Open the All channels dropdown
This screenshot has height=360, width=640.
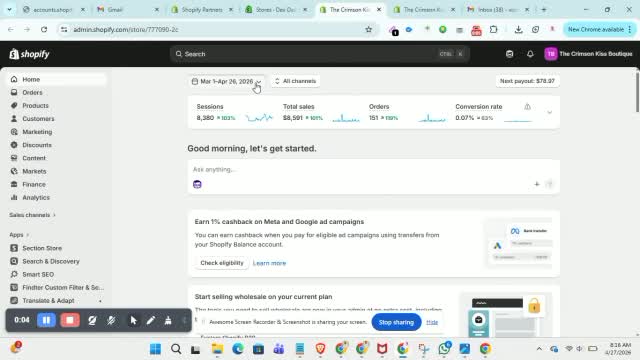tap(296, 81)
